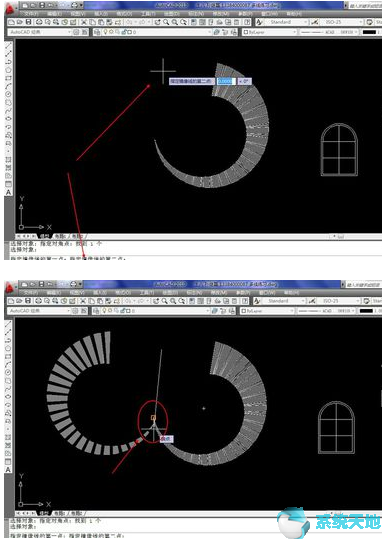This screenshot has height=539, width=382.
Task: Click Zoom Realtime icon in lower window
Action: tap(164, 301)
